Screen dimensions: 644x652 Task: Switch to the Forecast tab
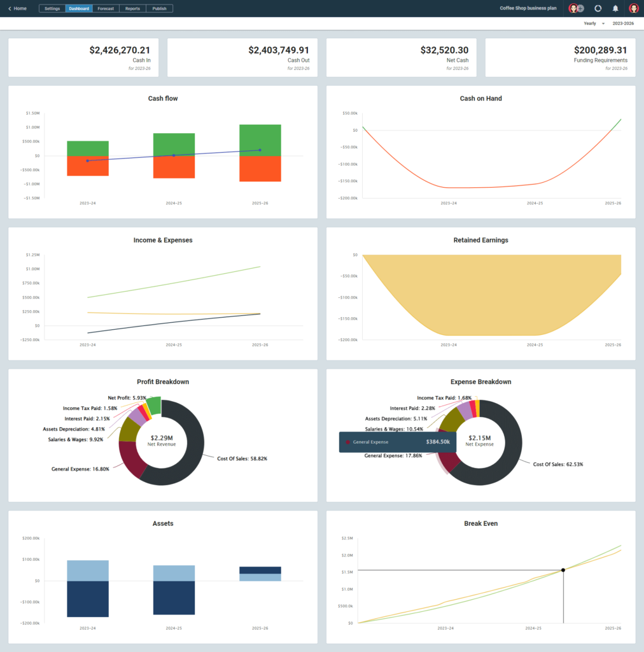tap(106, 8)
